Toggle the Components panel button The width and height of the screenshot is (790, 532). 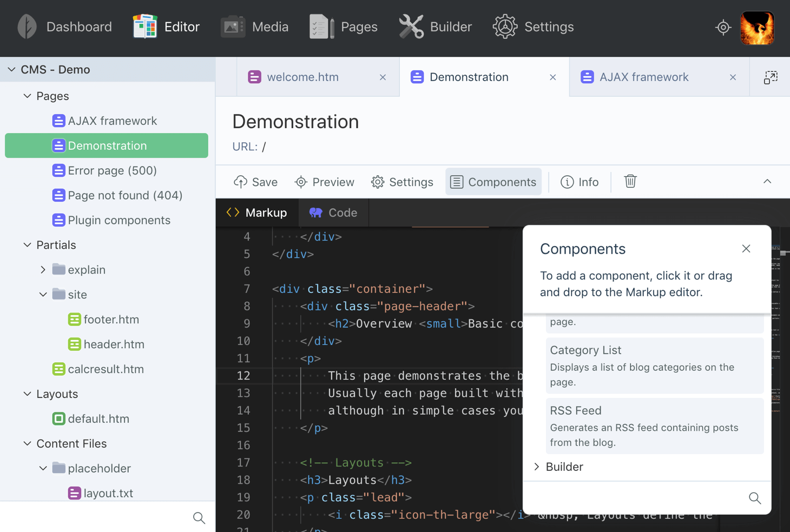(x=493, y=182)
